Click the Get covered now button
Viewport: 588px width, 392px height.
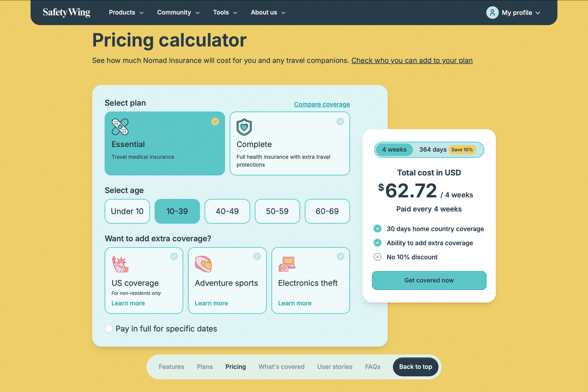coord(429,280)
